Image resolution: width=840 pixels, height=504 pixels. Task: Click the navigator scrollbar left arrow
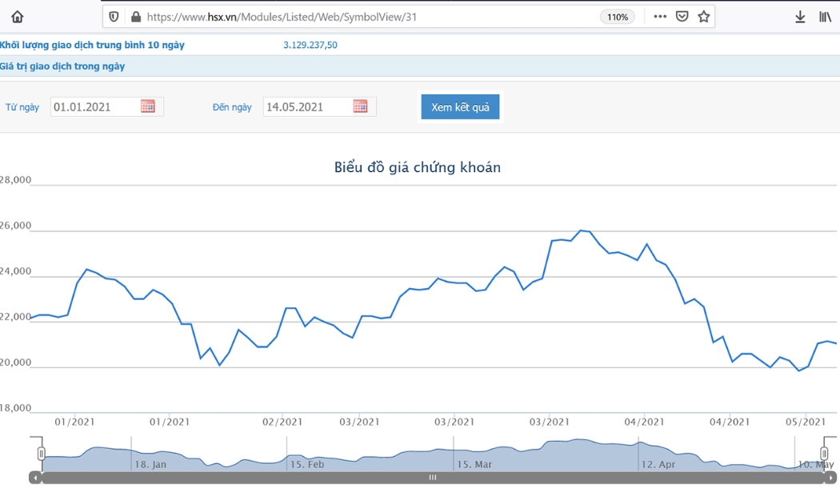(35, 478)
